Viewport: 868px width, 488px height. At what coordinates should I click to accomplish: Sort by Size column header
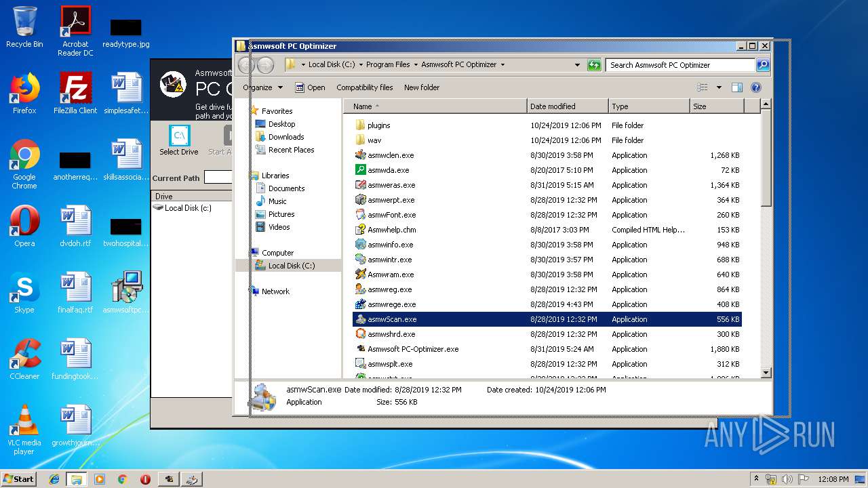pos(717,106)
